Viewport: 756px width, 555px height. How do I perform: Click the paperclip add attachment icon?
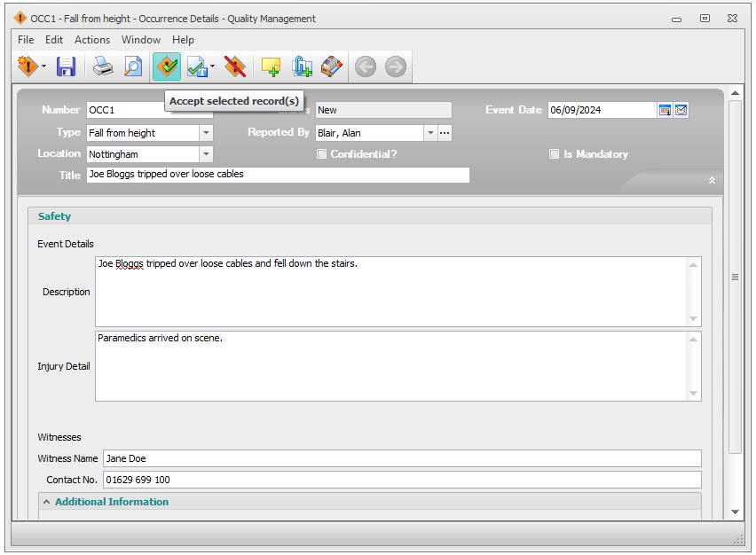[x=302, y=66]
